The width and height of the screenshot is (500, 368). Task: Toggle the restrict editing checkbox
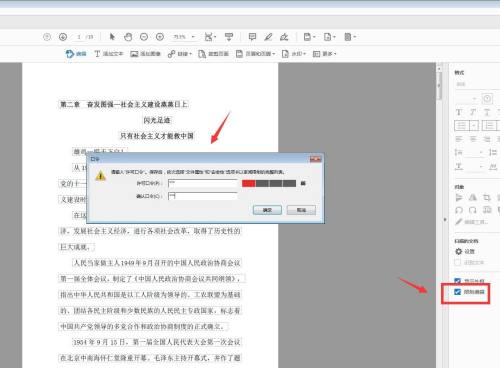(x=458, y=292)
